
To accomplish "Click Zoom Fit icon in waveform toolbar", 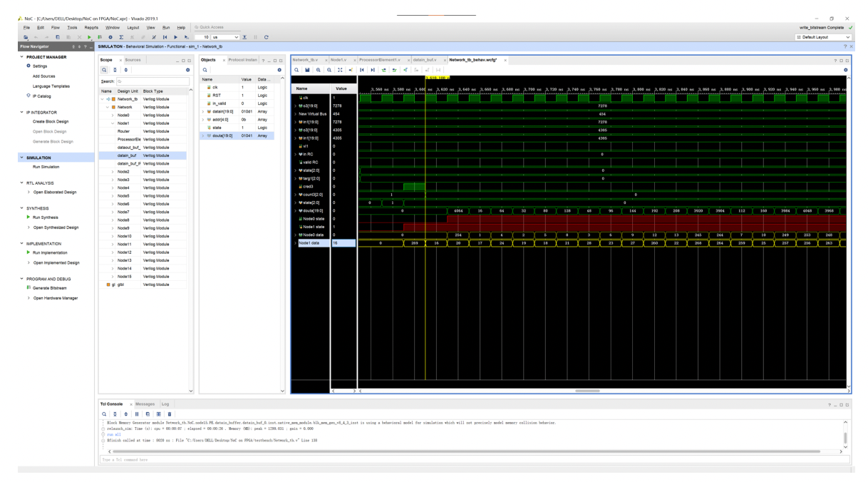I will pyautogui.click(x=340, y=70).
